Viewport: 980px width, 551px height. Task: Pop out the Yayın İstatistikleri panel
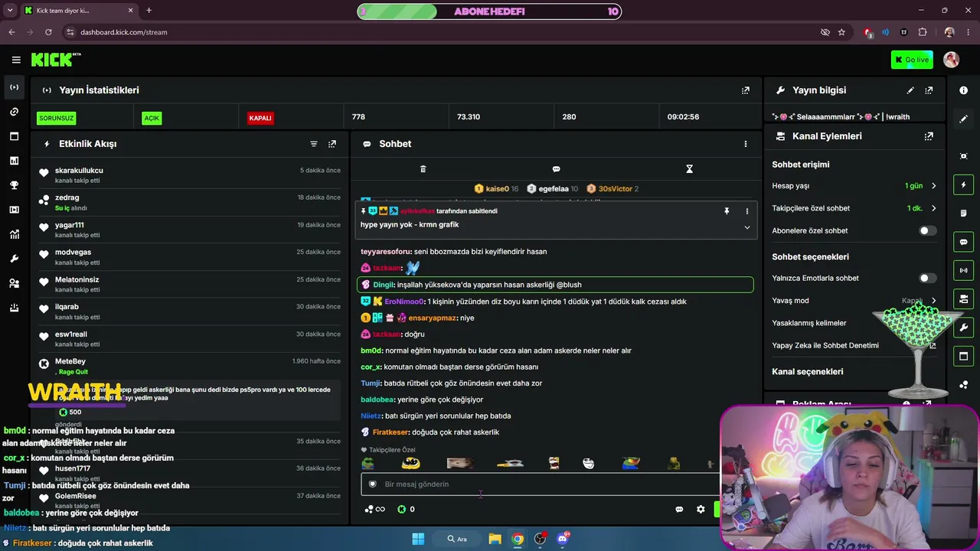coord(746,90)
